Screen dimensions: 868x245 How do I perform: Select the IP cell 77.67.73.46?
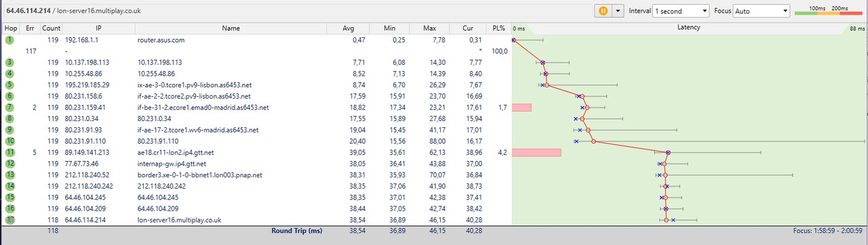pos(83,163)
